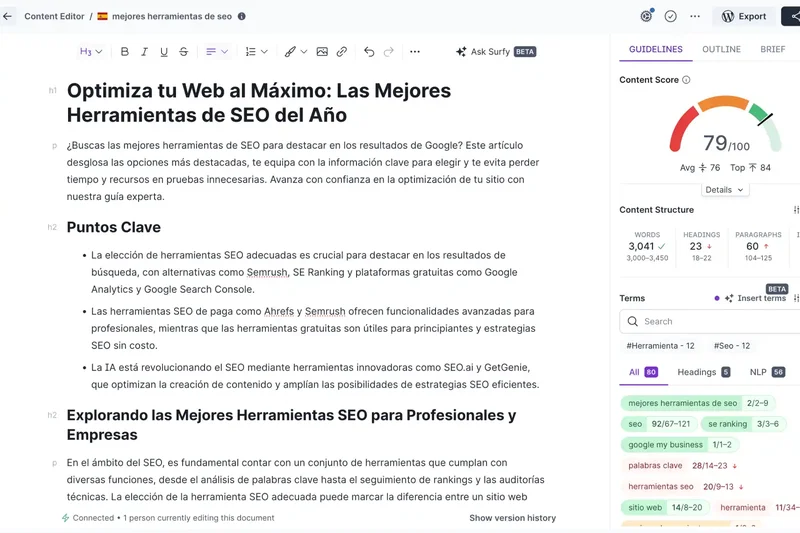Undo the last edit
This screenshot has height=533, width=800.
(369, 52)
